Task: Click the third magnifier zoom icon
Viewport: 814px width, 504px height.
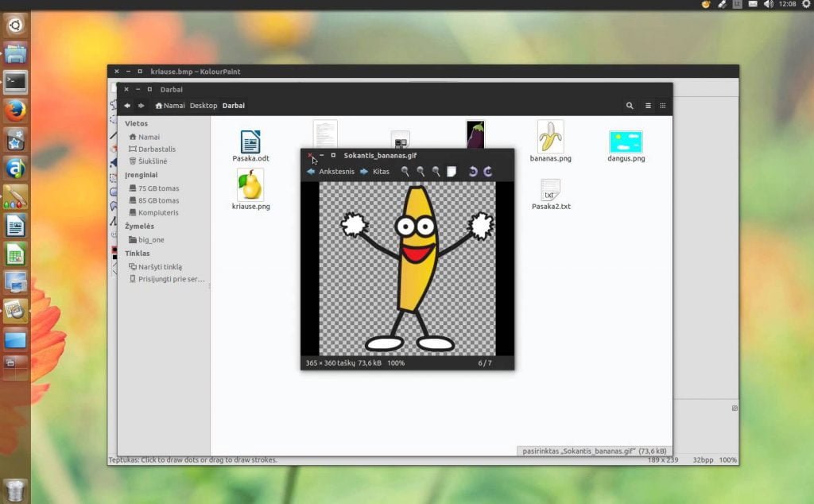Action: [x=436, y=171]
